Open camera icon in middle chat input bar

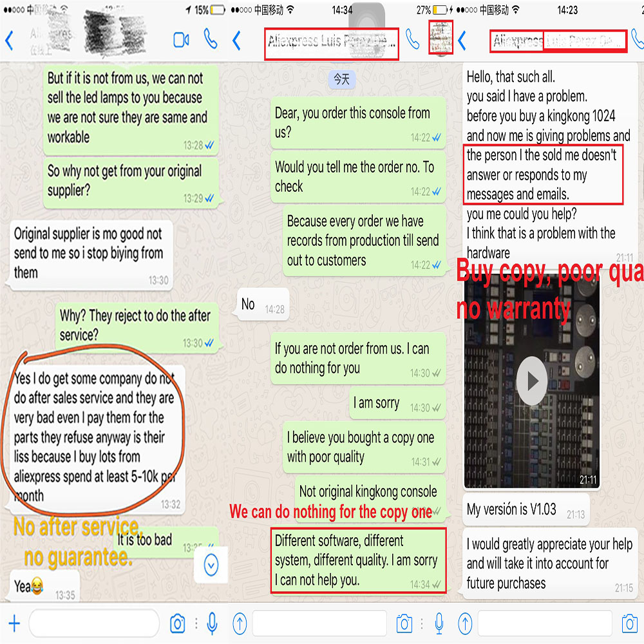pyautogui.click(x=404, y=623)
